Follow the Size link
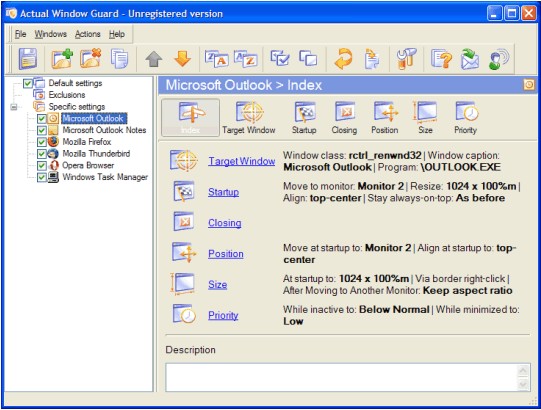Screen dimensions: 541x410 (217, 284)
